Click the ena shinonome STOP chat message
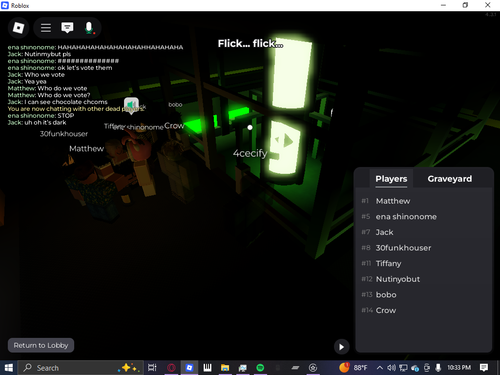Image resolution: width=500 pixels, height=375 pixels. coord(41,116)
